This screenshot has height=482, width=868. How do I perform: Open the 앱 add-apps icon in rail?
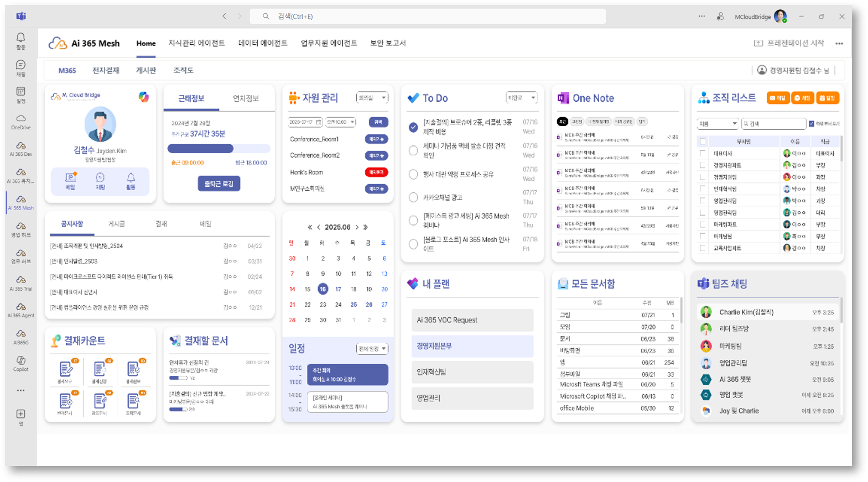(20, 417)
